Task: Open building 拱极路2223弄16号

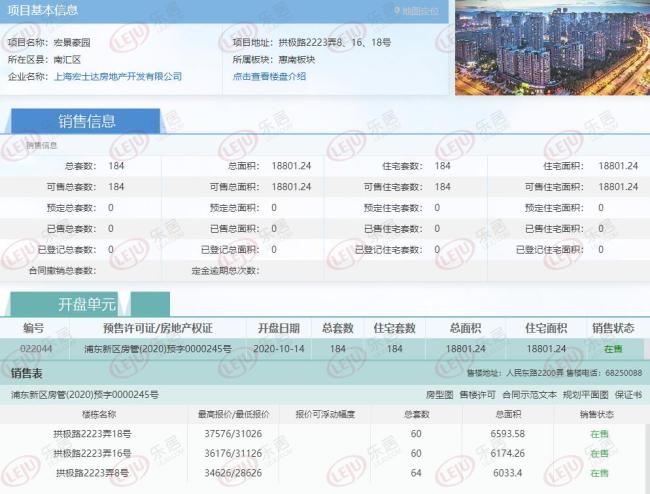Action: pos(92,453)
